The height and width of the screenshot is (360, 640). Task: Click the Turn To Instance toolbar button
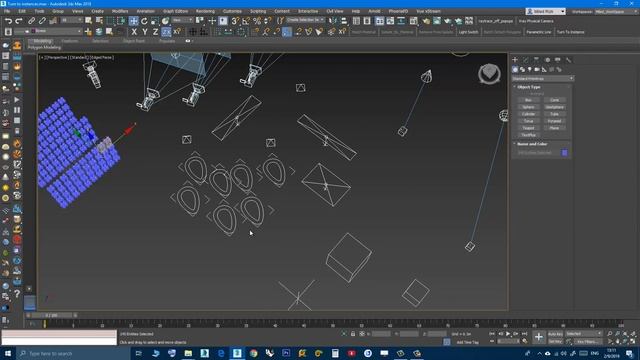570,32
